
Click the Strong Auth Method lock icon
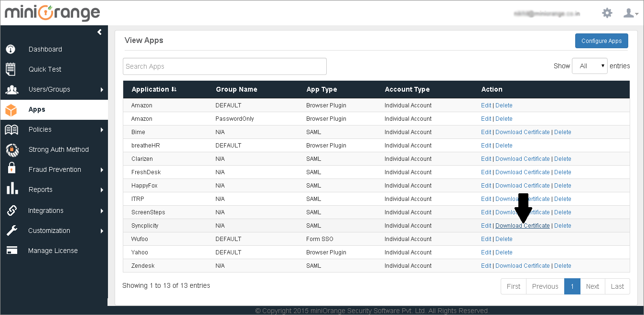(12, 150)
